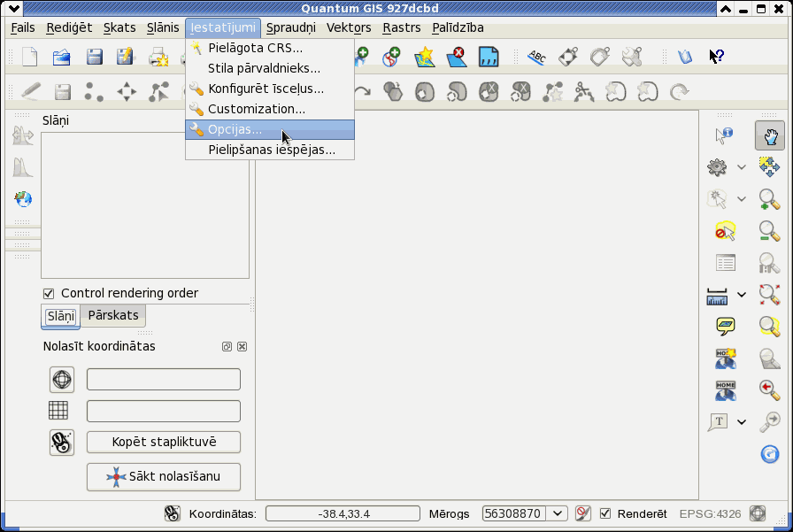Click the Text Annotation T icon
Screen dimensions: 793x532
click(x=718, y=421)
